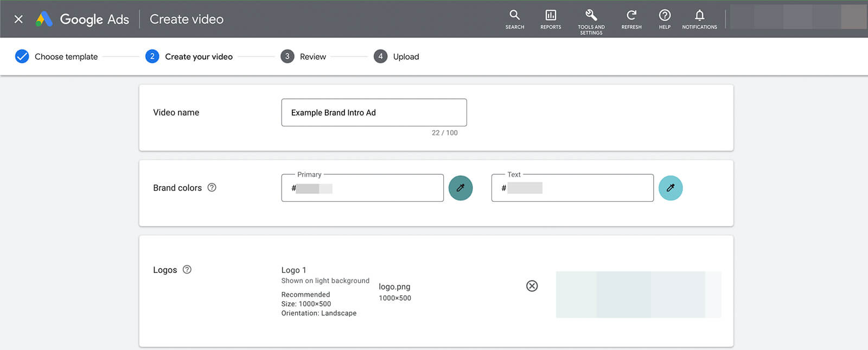This screenshot has height=350, width=868.
Task: Open Tools and Settings wrench icon
Action: 591,22
